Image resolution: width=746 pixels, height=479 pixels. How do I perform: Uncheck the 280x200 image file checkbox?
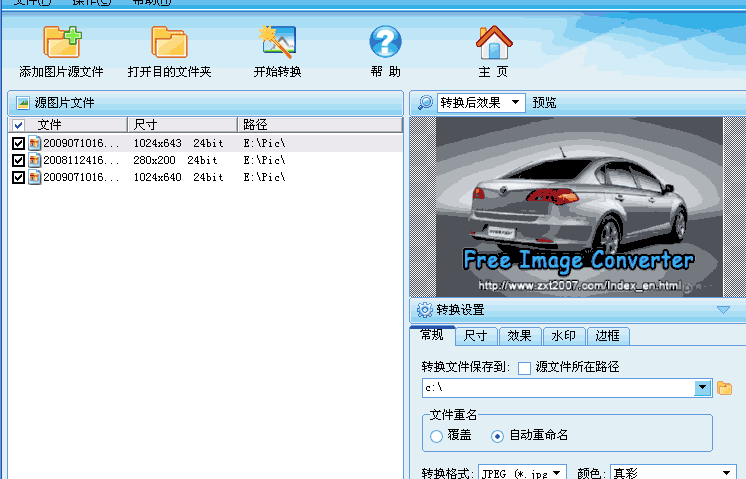click(x=18, y=160)
